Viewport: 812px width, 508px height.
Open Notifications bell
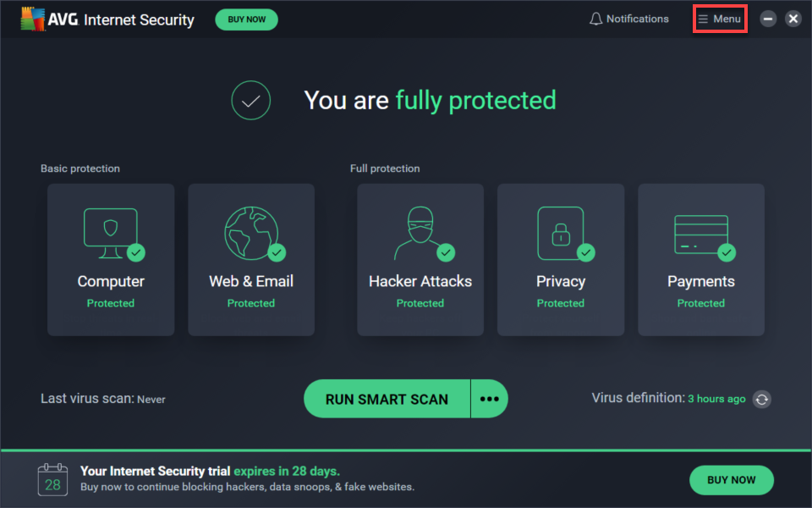pos(629,19)
